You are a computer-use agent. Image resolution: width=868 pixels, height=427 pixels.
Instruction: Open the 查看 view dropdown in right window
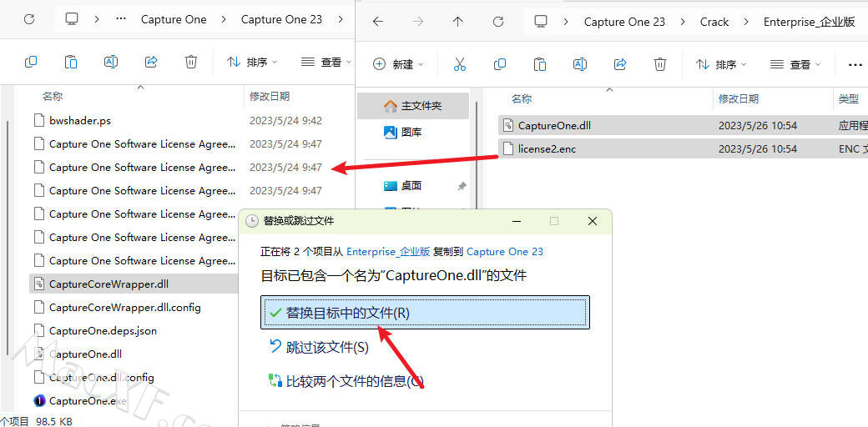point(796,65)
